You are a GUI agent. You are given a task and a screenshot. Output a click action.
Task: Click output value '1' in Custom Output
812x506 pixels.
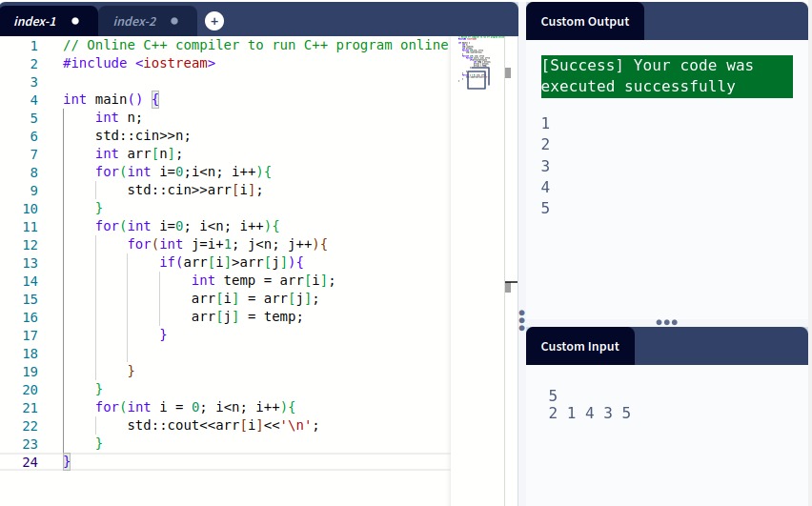(545, 123)
